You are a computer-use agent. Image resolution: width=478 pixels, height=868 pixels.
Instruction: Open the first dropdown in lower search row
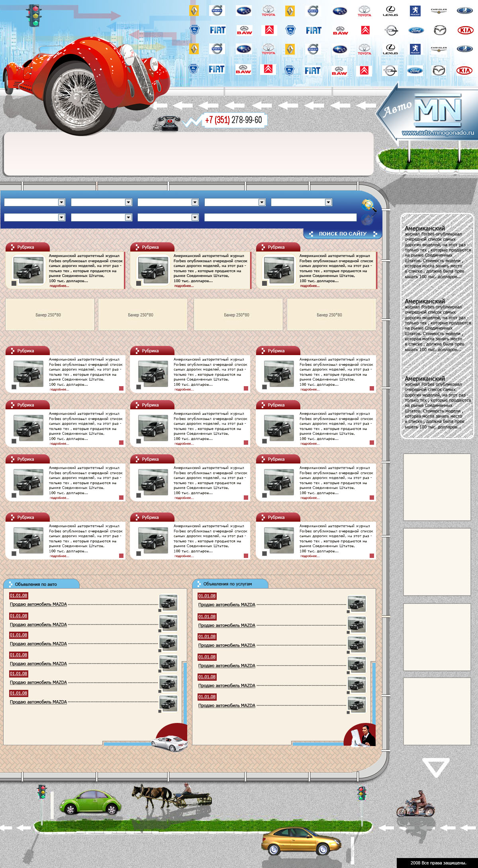click(x=35, y=218)
